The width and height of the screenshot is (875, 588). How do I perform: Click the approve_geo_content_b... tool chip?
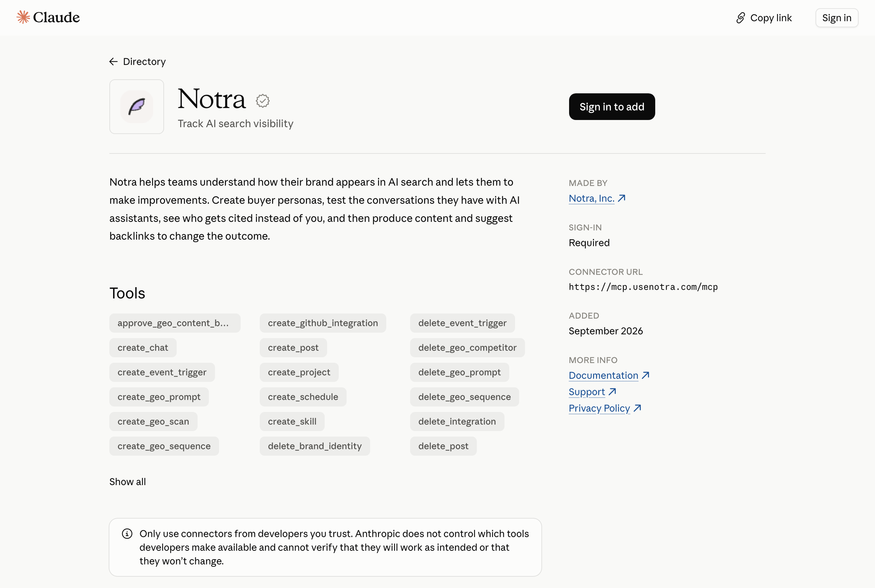tap(175, 323)
